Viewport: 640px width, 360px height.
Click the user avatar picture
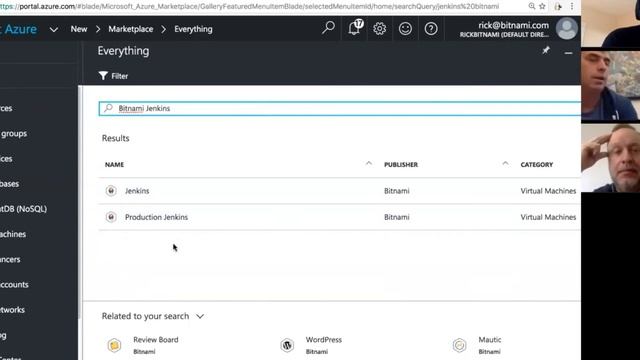567,29
